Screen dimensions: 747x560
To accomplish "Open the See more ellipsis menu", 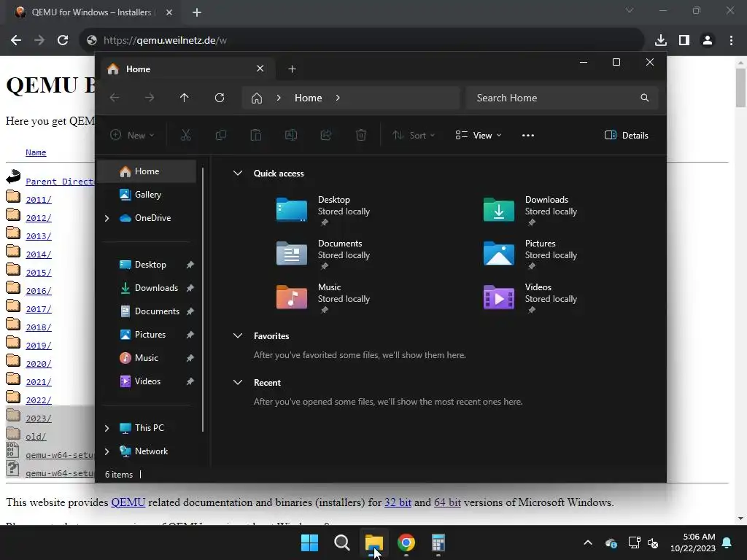I will coord(528,135).
